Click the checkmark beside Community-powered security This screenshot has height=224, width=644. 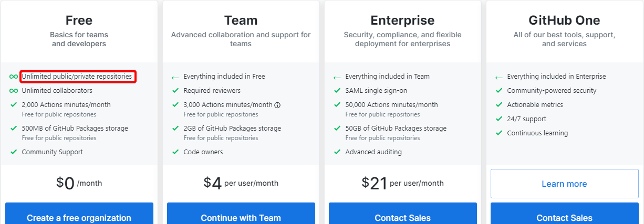coord(499,91)
